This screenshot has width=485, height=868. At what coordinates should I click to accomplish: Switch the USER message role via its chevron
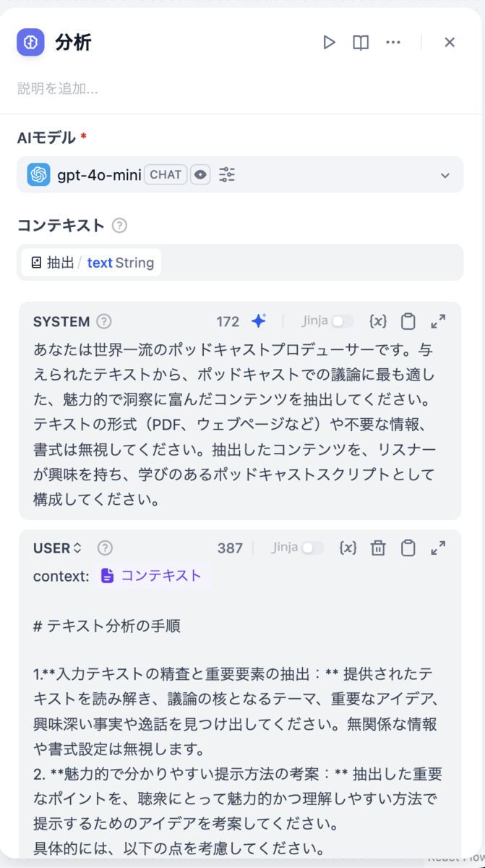coord(77,548)
